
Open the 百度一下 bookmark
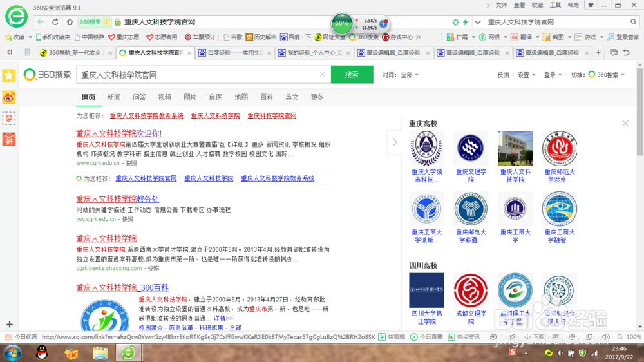tap(296, 37)
